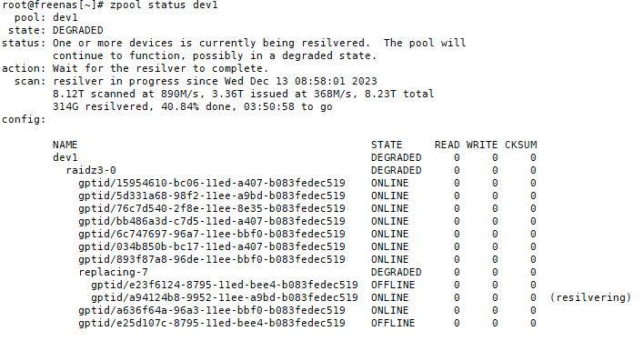
Task: Click device gptid/76c7d540-2f8e-11ee-8e35-b083fedec519
Action: tap(212, 208)
